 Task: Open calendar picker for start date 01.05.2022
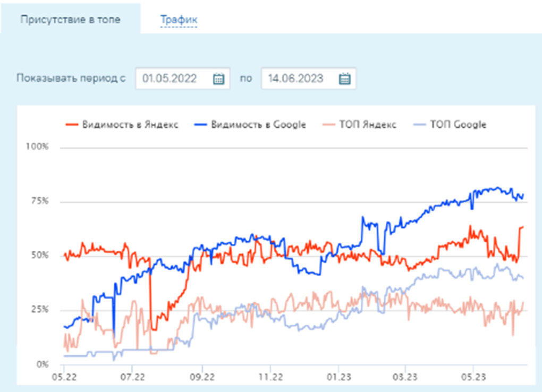pyautogui.click(x=218, y=79)
